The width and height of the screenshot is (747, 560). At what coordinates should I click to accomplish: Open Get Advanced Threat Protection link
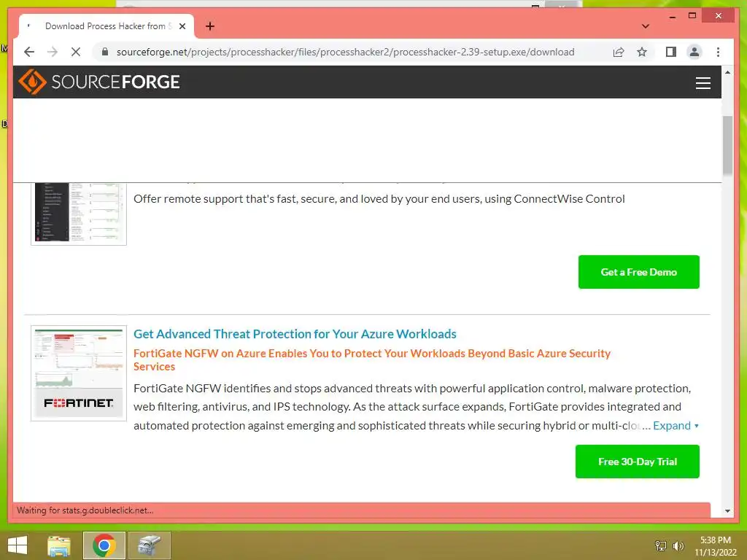tap(295, 334)
